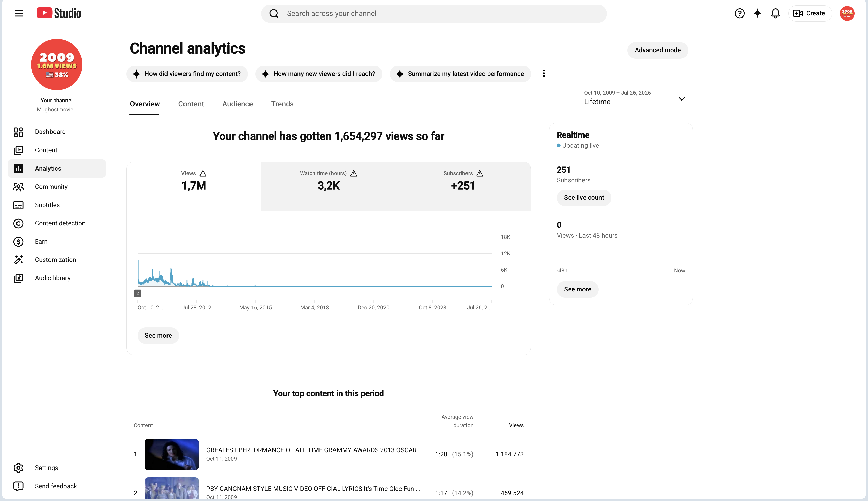The height and width of the screenshot is (501, 868).
Task: Open the notifications bell
Action: coord(775,13)
